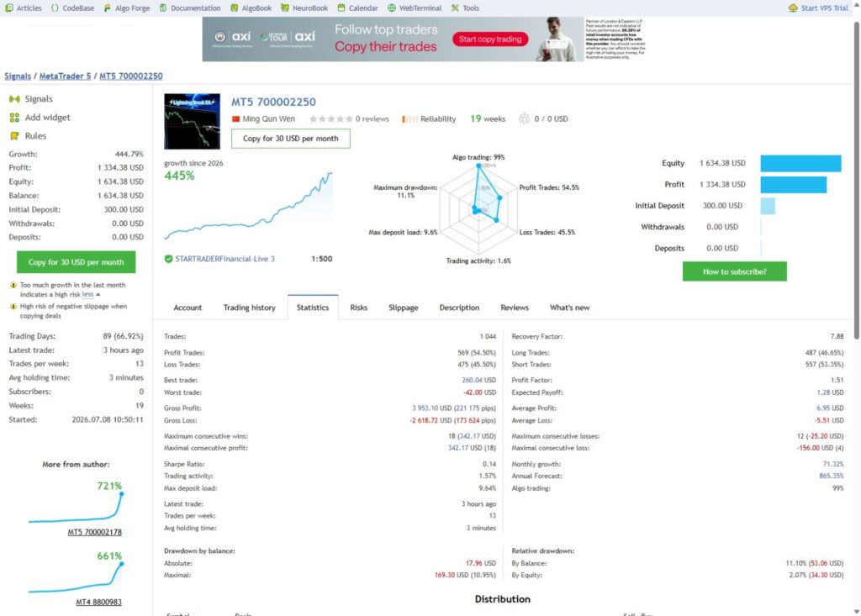Click the NeuroBook icon

pos(284,8)
